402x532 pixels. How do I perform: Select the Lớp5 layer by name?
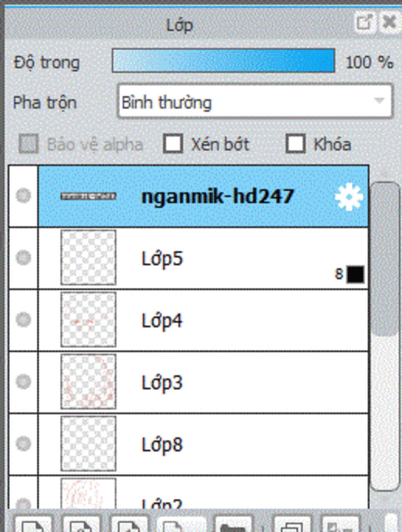coord(162,259)
